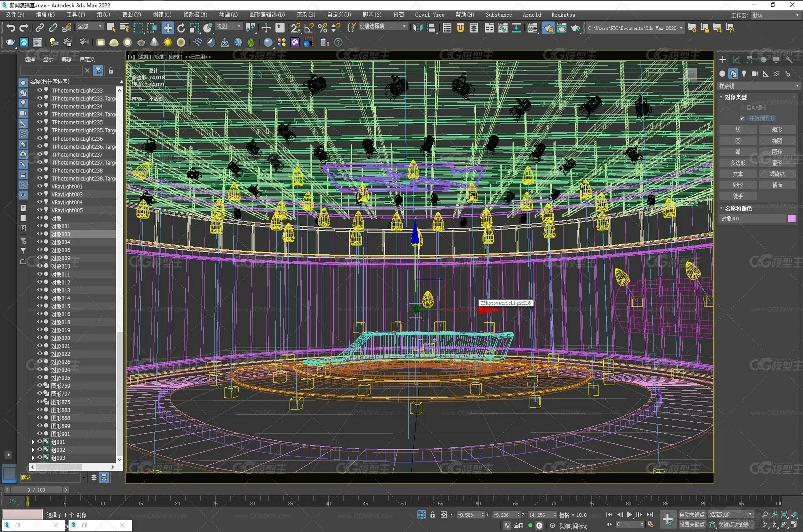Collapse the 对象类型 rollout
Viewport: 803px width, 532px height.
(x=735, y=97)
